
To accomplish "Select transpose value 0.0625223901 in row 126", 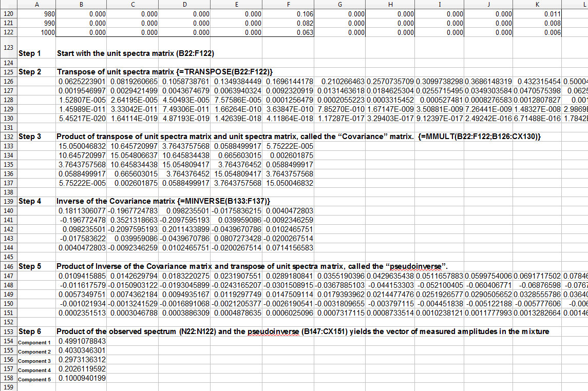I will pyautogui.click(x=82, y=81).
